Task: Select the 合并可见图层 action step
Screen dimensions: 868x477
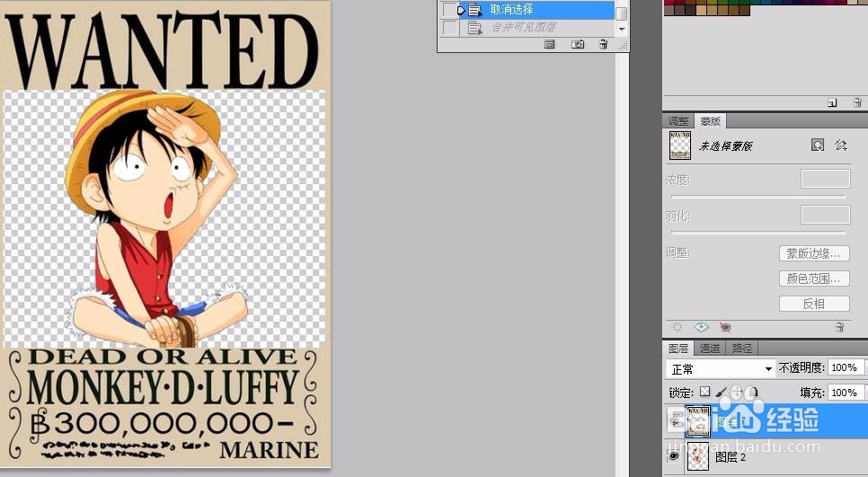Action: [x=536, y=27]
